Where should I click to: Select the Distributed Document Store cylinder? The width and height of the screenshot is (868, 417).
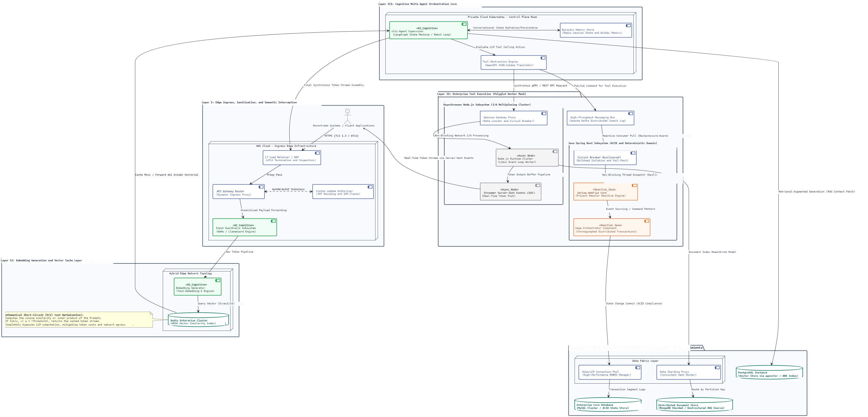pos(695,405)
